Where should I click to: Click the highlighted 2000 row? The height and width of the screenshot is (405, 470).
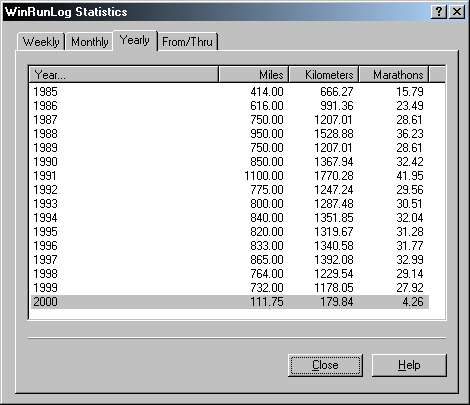230,302
